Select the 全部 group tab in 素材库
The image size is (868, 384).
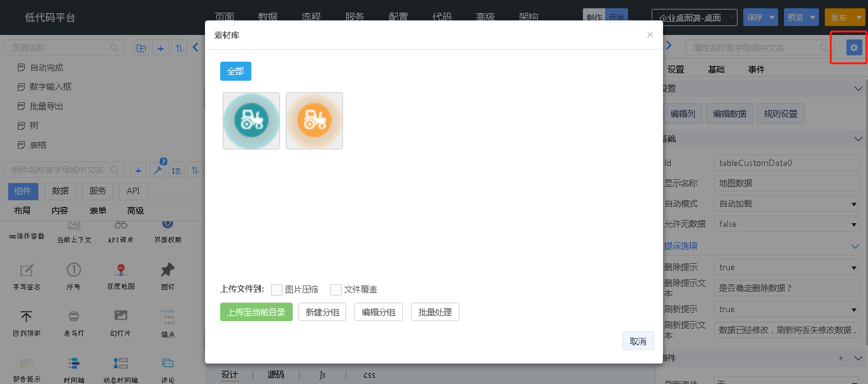pos(235,71)
